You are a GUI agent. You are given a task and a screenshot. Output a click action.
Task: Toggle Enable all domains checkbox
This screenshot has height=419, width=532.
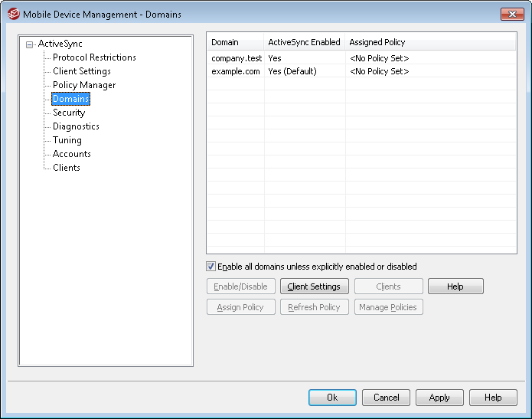tap(211, 267)
